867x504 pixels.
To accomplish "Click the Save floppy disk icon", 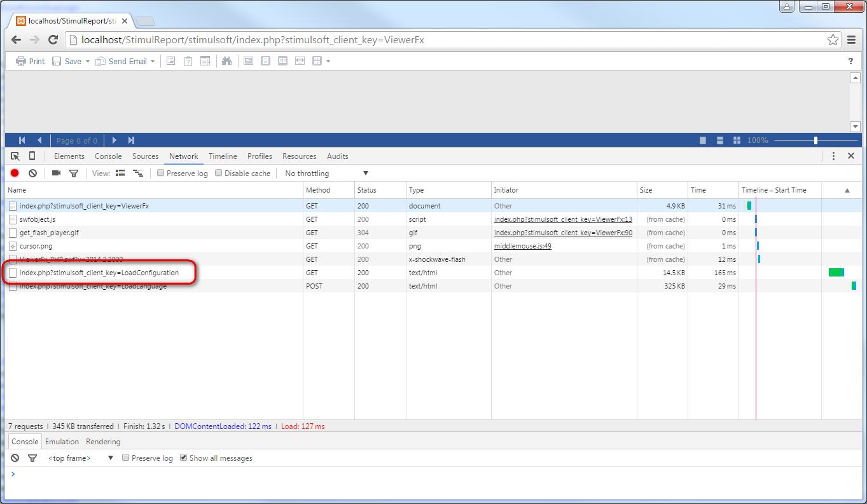I will (57, 61).
